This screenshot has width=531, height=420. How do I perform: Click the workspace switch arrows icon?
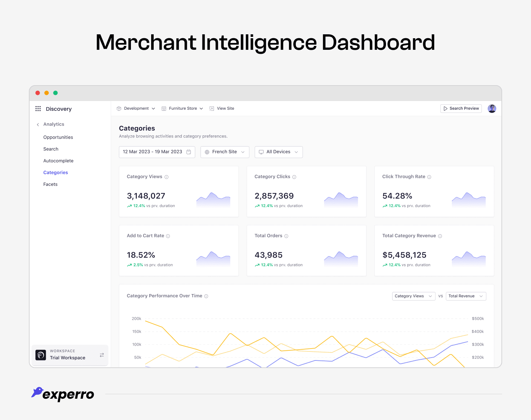pyautogui.click(x=102, y=355)
